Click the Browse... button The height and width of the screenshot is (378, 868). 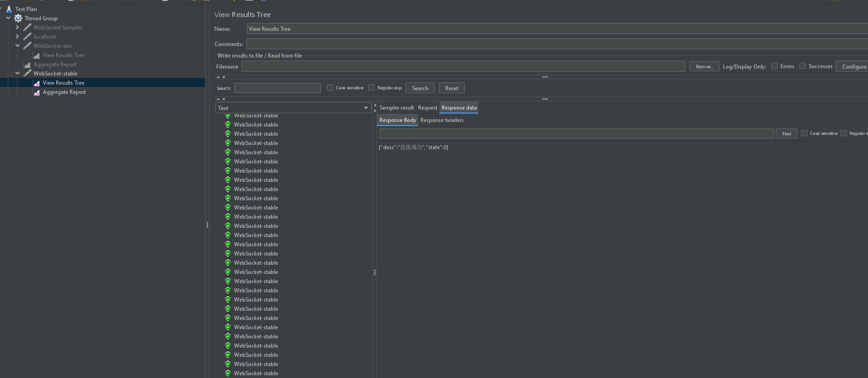704,66
